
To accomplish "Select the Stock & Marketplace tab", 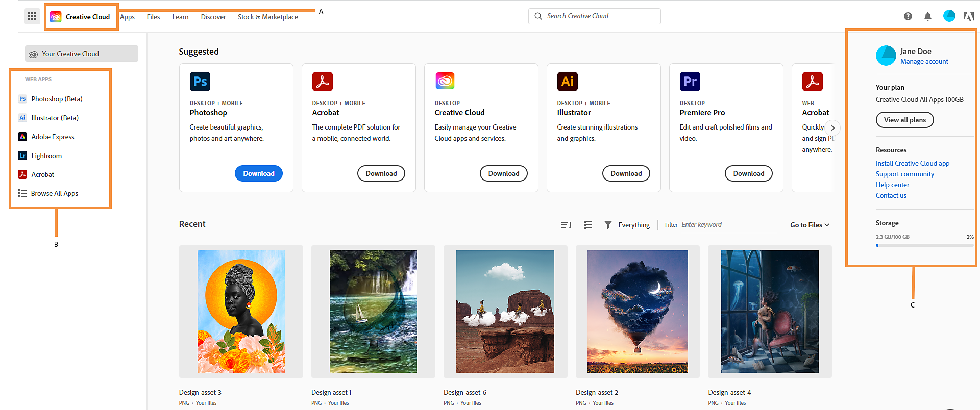I will point(267,17).
